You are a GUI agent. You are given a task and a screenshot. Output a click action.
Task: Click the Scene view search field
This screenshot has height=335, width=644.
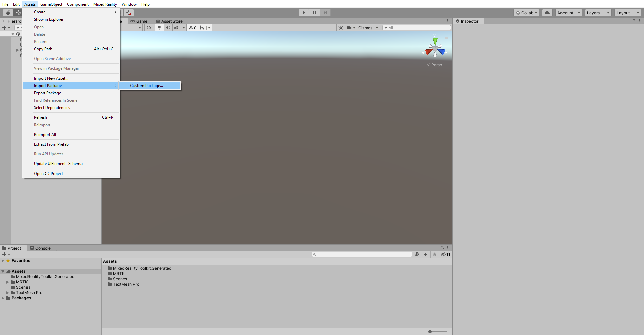point(417,28)
